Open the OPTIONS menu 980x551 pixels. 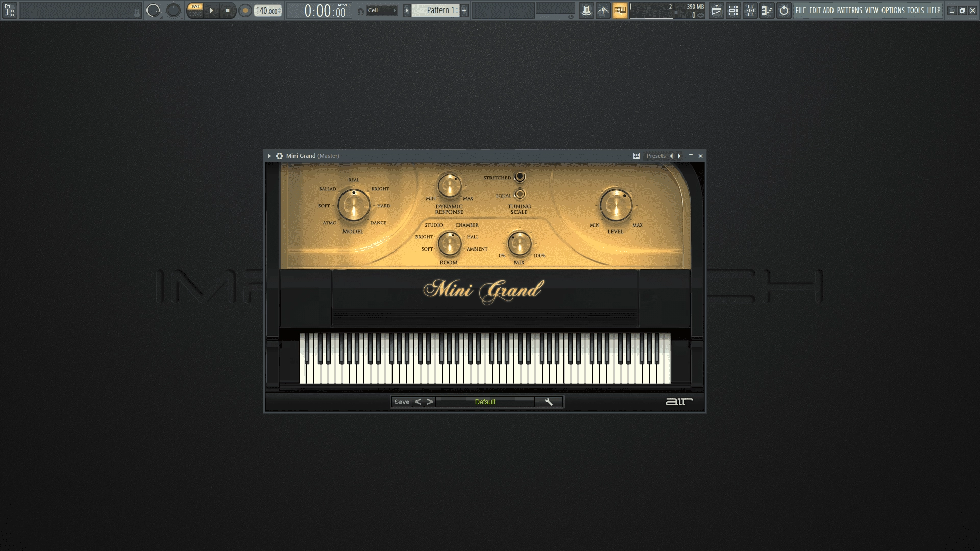893,10
